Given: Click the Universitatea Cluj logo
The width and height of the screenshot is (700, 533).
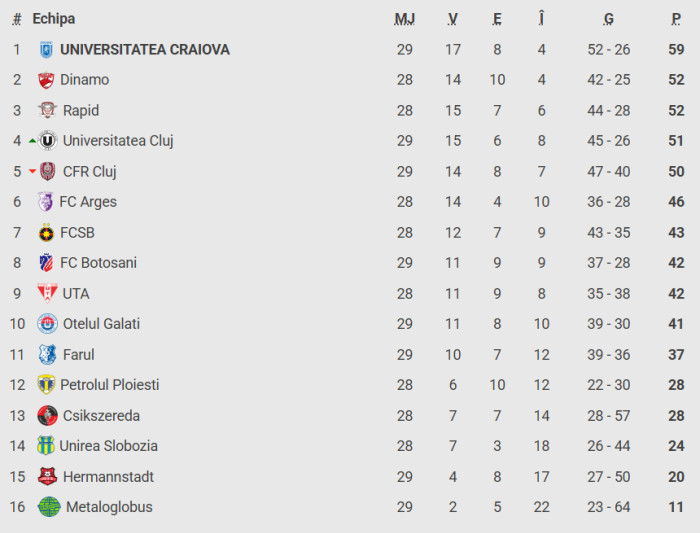Looking at the screenshot, I should pos(47,141).
